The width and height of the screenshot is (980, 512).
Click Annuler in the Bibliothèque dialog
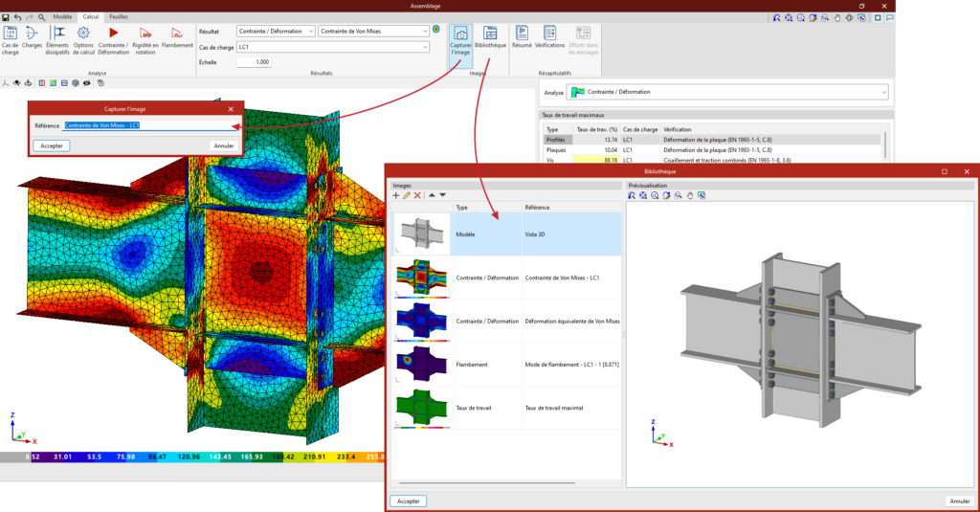(959, 501)
